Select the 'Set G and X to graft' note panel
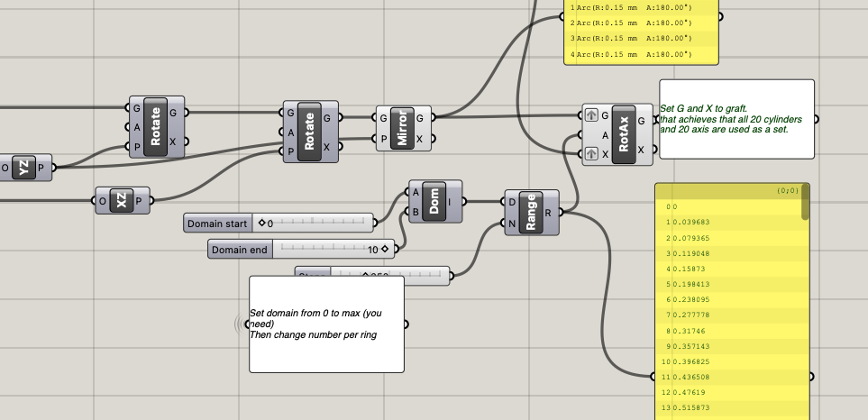 pos(736,119)
